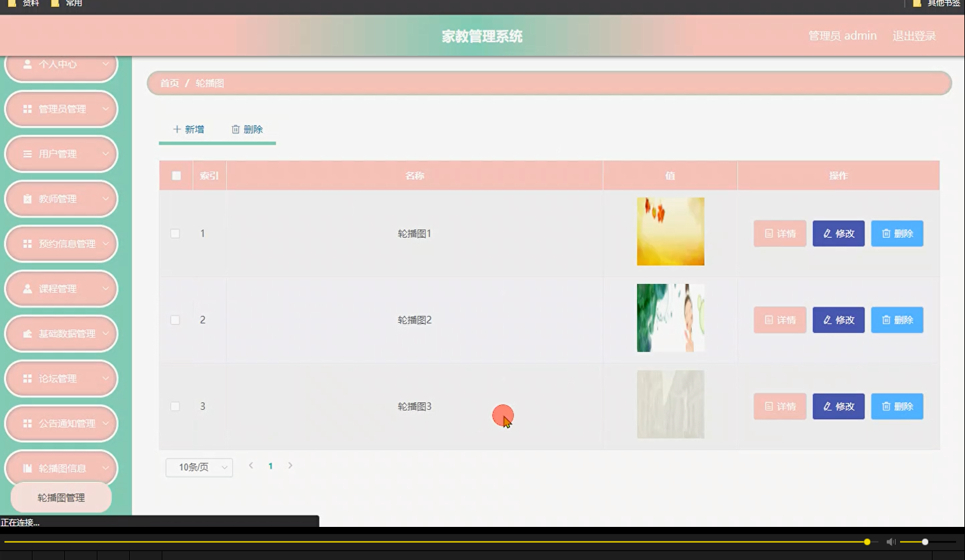Check the checkbox for row 轮播图3
This screenshot has width=965, height=560.
tap(176, 405)
